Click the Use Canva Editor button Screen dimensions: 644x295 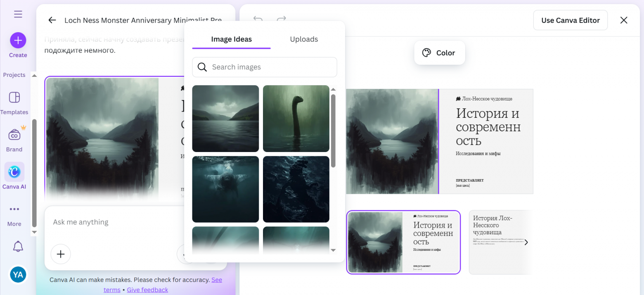pos(570,20)
